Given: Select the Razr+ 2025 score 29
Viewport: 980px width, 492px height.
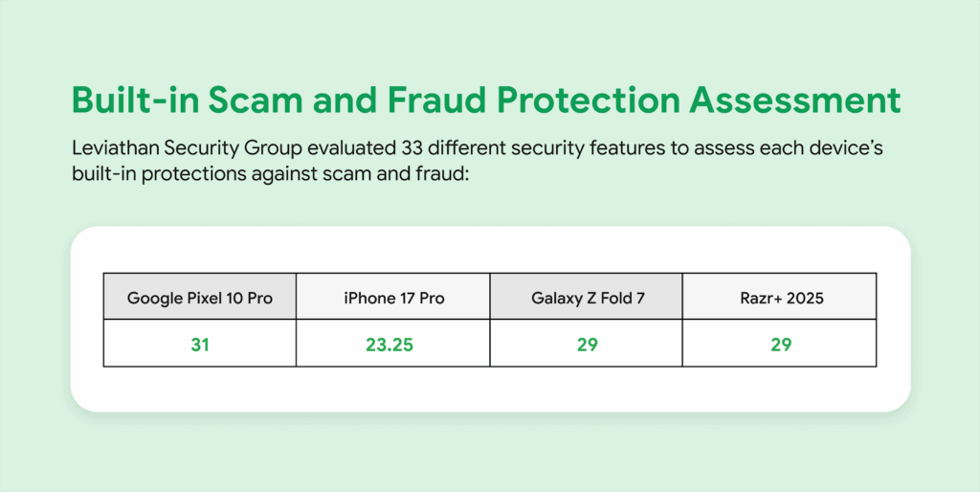Looking at the screenshot, I should [x=780, y=344].
